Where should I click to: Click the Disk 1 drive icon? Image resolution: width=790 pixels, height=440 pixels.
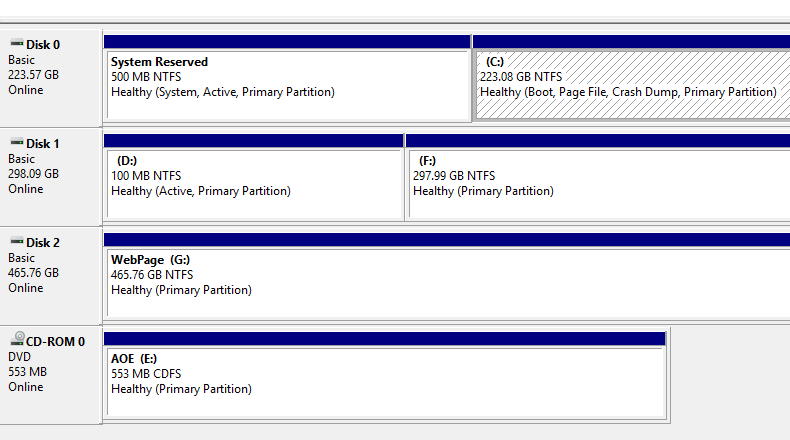point(16,144)
